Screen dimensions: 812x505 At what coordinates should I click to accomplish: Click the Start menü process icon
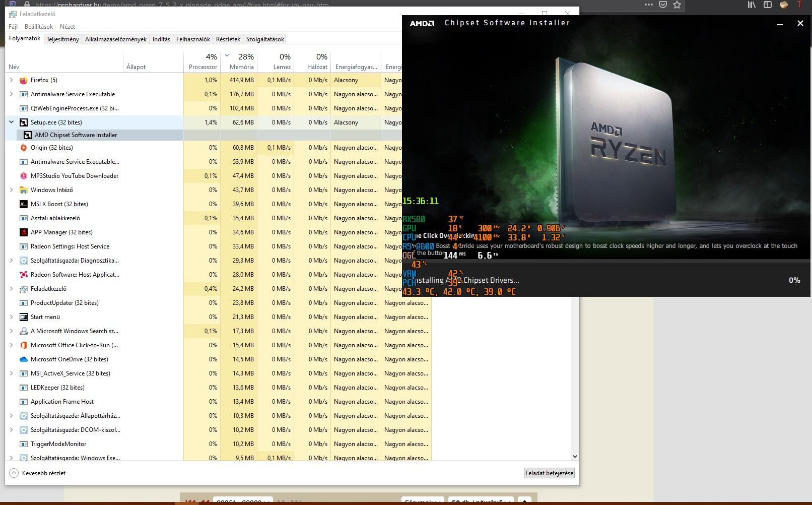point(23,317)
